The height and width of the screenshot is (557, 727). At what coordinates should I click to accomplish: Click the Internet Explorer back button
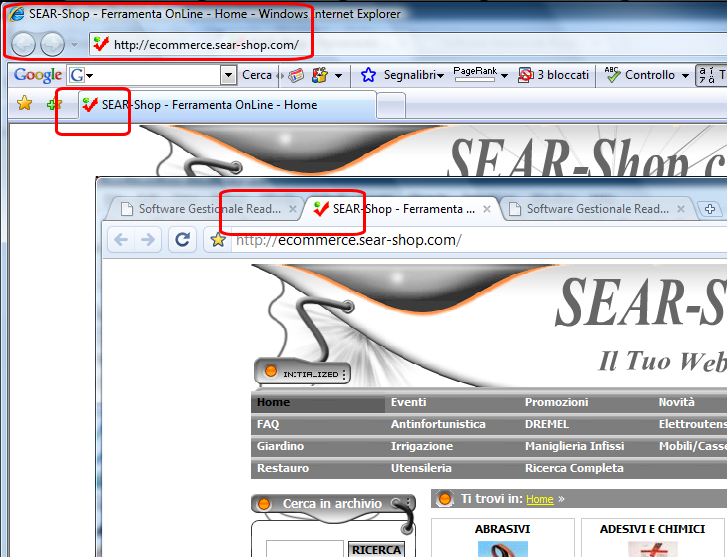point(23,45)
